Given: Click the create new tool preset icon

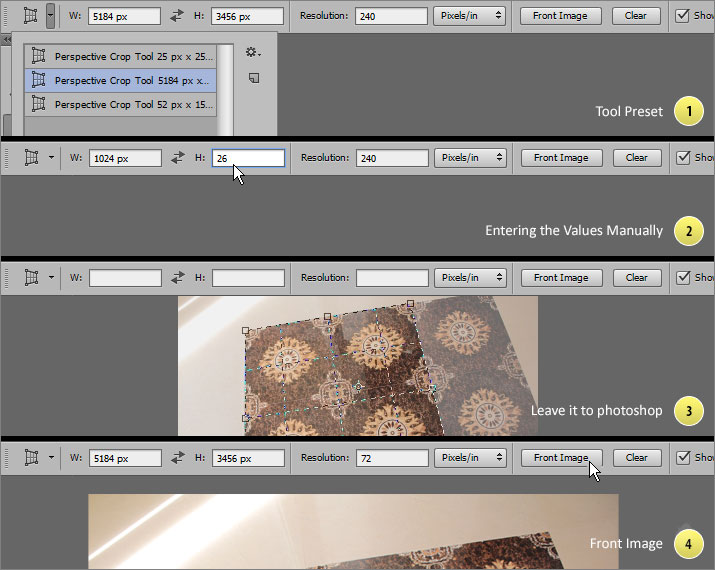Looking at the screenshot, I should 253,77.
